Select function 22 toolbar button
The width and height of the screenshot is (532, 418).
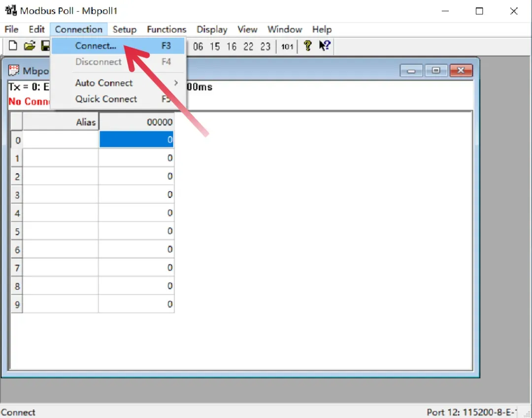(248, 46)
